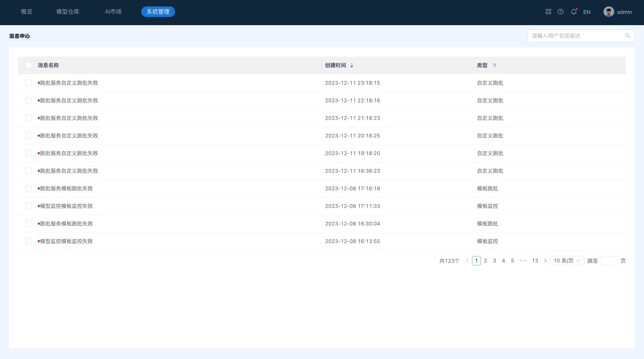Open the notification bell
Screen dimensions: 644x359
574,12
